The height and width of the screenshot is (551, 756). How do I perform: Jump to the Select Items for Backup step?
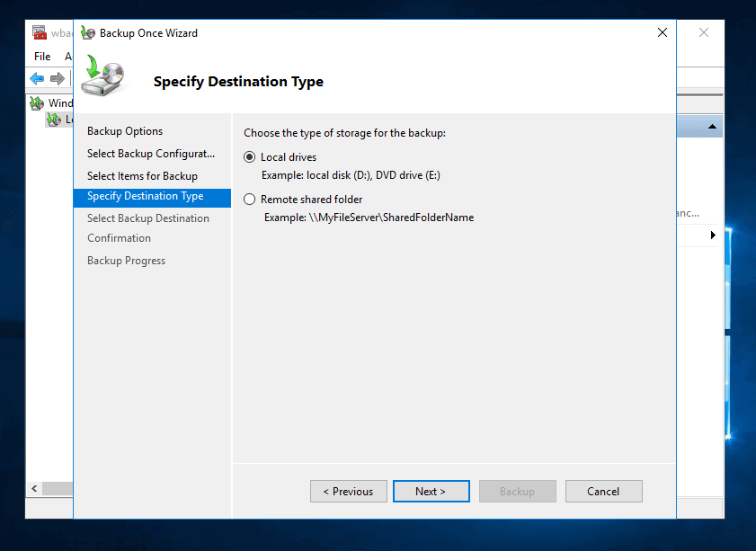point(142,176)
